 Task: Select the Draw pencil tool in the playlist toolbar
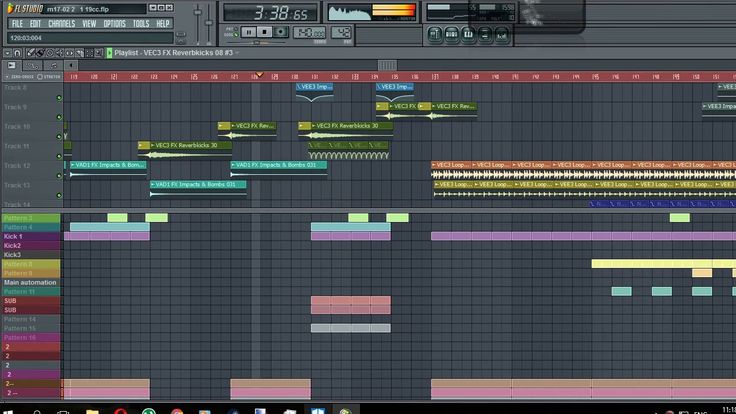(x=31, y=53)
